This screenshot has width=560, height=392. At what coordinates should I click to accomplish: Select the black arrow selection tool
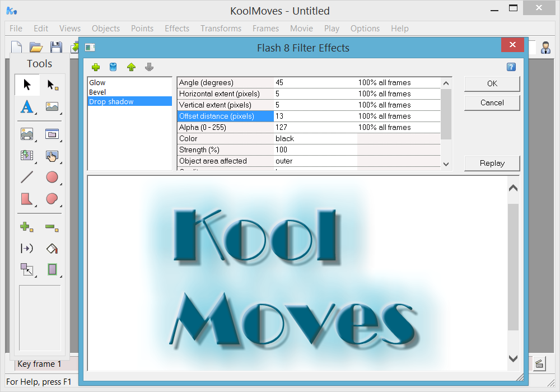27,85
